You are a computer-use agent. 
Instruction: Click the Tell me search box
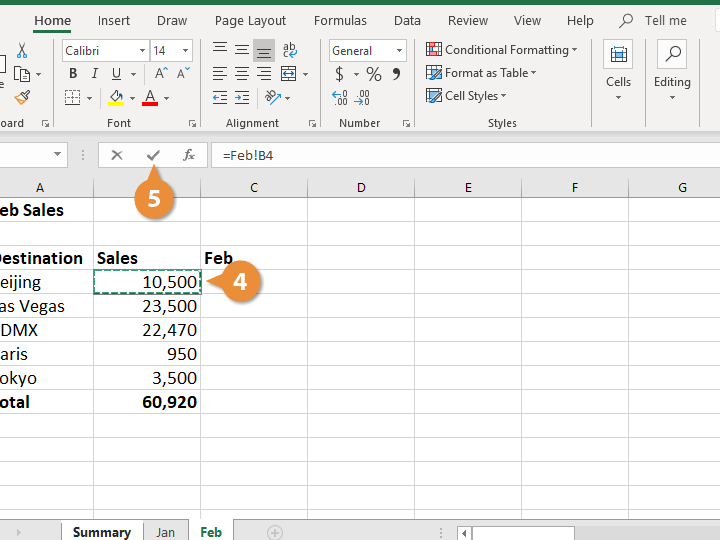point(653,21)
